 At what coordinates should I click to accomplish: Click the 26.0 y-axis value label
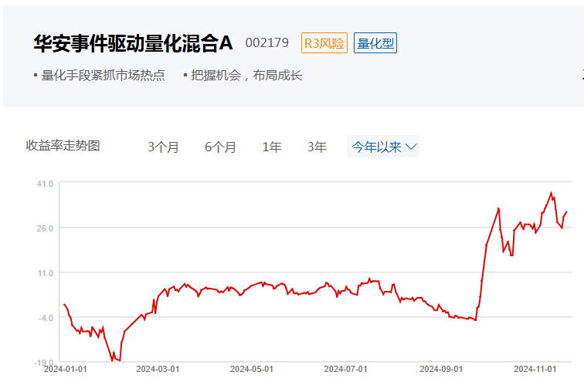(45, 228)
